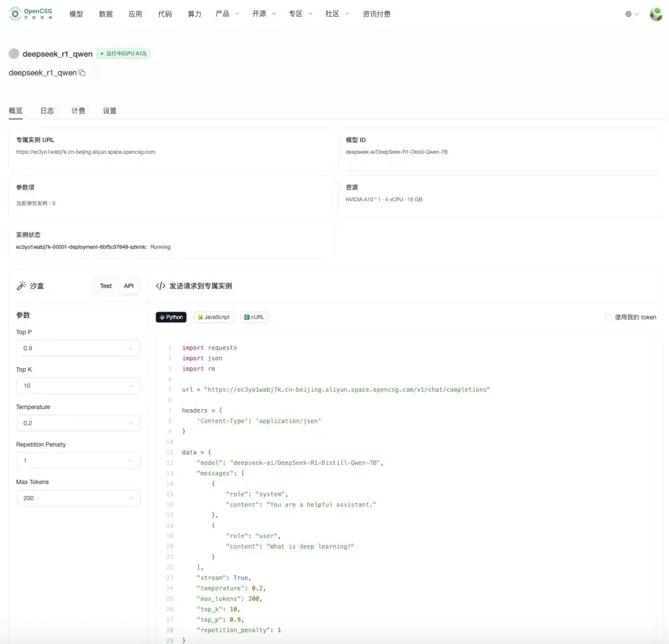
Task: Show the JavaScript code sample
Action: coord(213,317)
